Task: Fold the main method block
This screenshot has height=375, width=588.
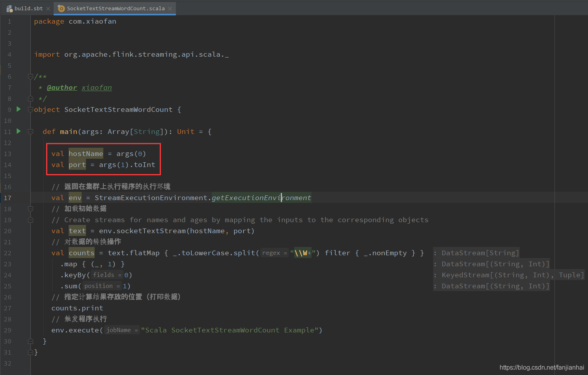Action: [30, 132]
